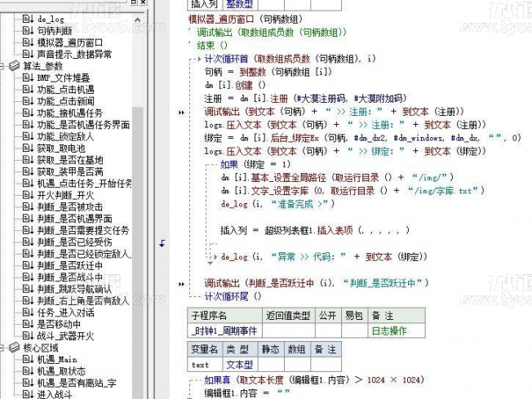Click the icon beside 功能_点击机遇
Screen dimensions: 532x399
[29, 90]
